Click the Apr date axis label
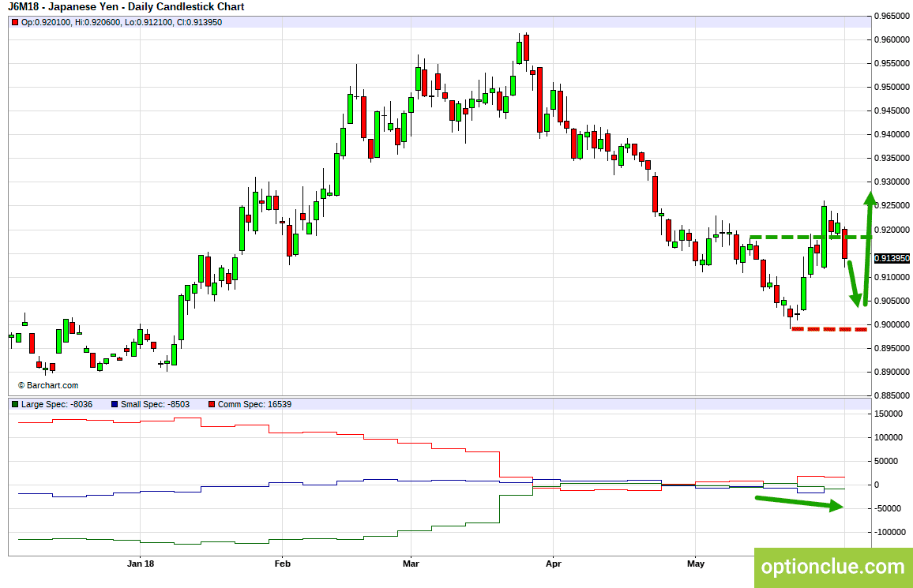Screen dimensions: 913x588 tap(554, 564)
